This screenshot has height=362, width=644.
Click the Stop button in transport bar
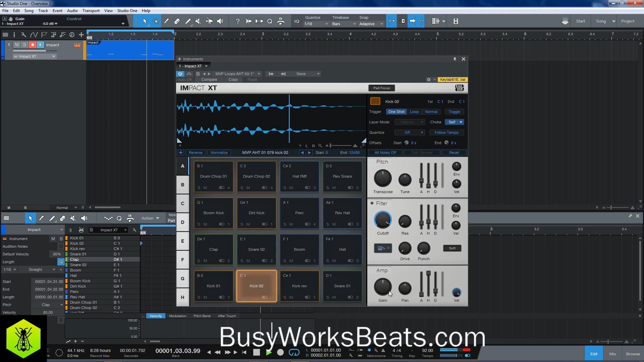click(257, 352)
